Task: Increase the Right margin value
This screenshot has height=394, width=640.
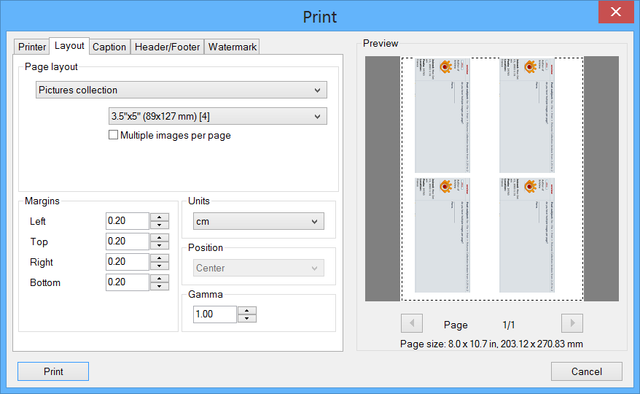Action: [160, 258]
